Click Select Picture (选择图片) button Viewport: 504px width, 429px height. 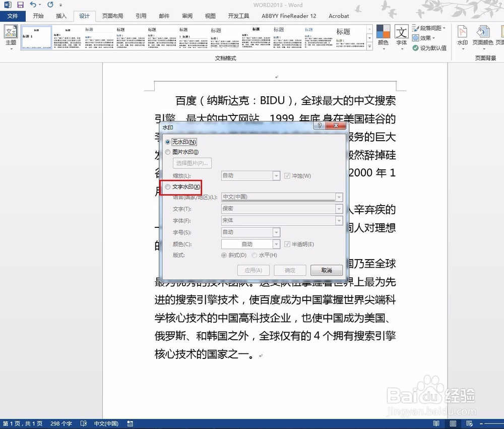(x=192, y=163)
